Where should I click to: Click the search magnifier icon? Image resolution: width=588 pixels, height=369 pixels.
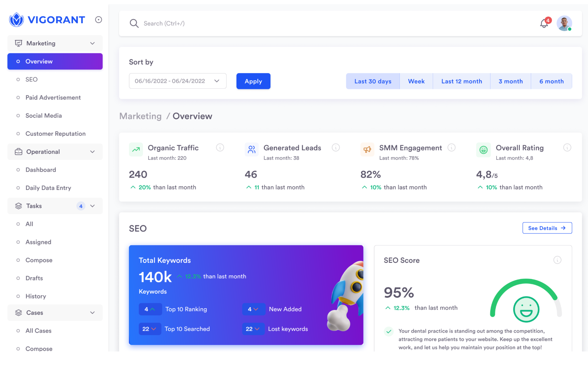coord(134,23)
